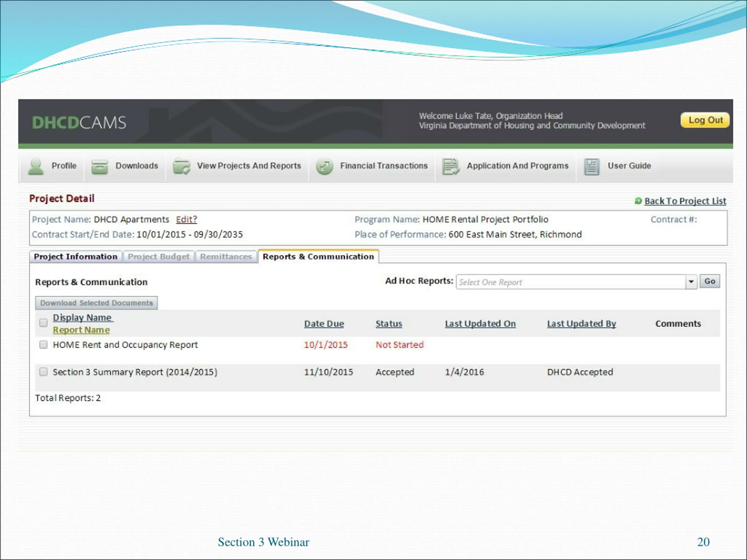
Task: Click the Edit? link beside project name
Action: 186,219
